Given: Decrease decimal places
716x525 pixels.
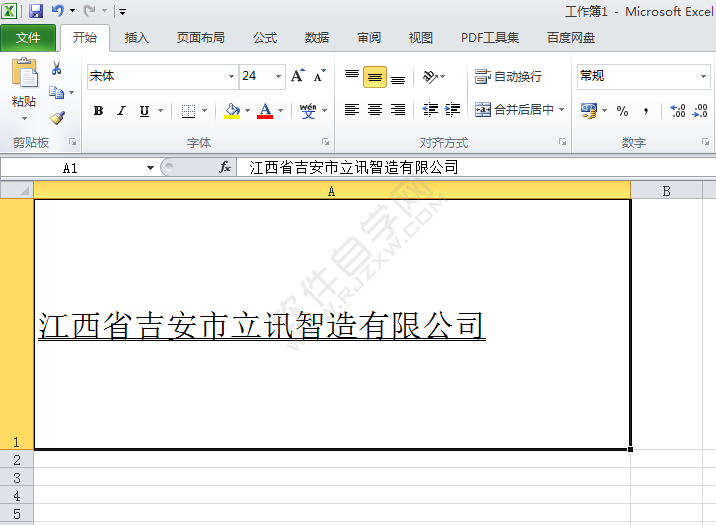Looking at the screenshot, I should click(x=700, y=110).
